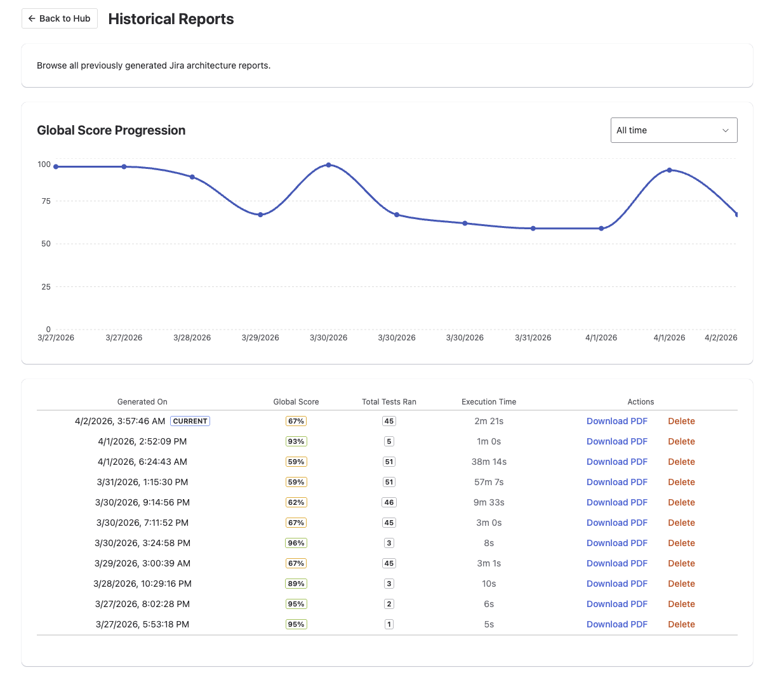Screen dimensions: 784x689
Task: Select the 67% Global Score badge for 4/2/2026
Action: pos(296,420)
